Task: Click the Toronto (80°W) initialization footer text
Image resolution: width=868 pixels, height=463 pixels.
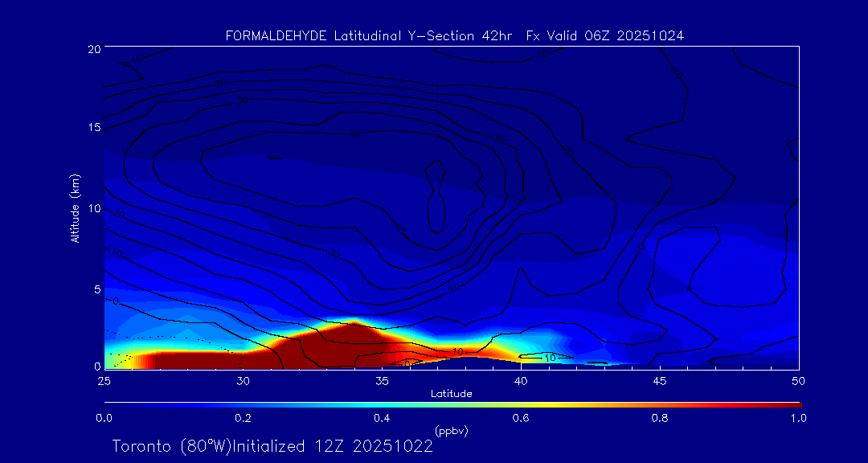Action: click(272, 446)
